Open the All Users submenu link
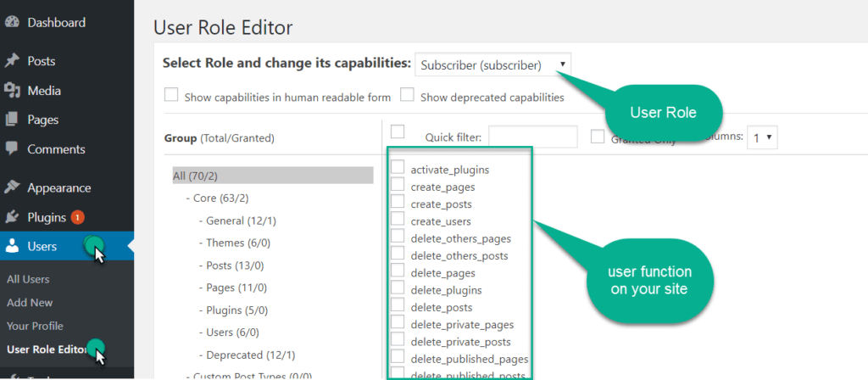This screenshot has width=868, height=380. (x=28, y=279)
